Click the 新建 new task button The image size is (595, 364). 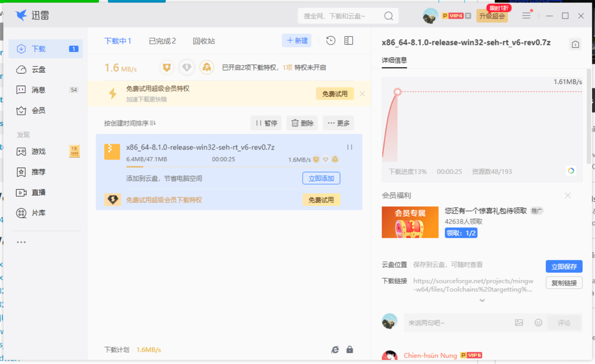coord(297,40)
